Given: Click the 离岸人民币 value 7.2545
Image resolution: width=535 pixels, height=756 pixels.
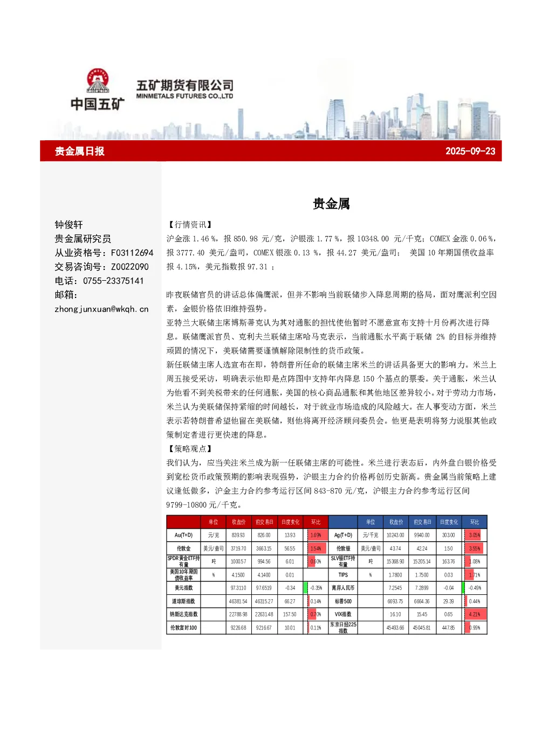Looking at the screenshot, I should [x=395, y=588].
